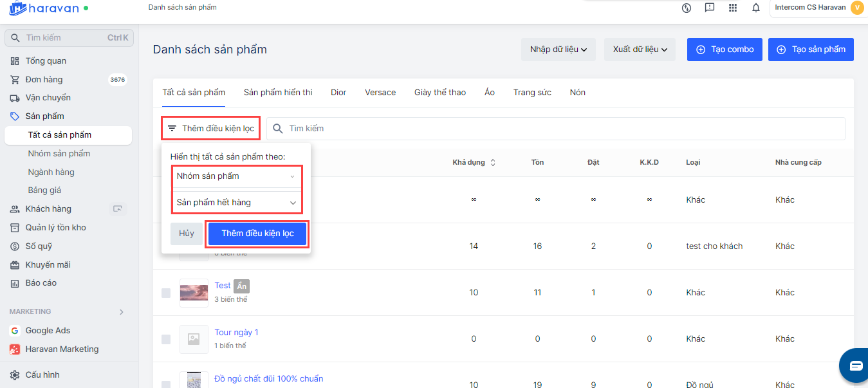868x388 pixels.
Task: Click the notification bell icon
Action: tap(755, 8)
